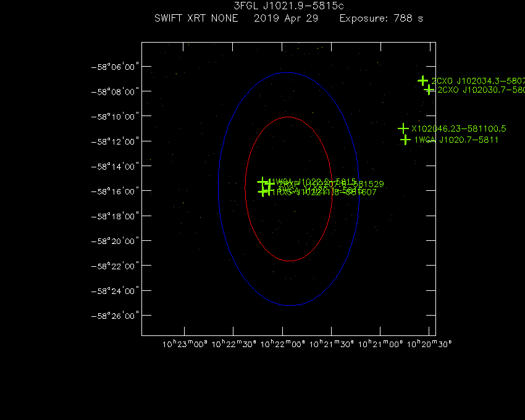This screenshot has height=420, width=525.
Task: Select the cross marker beside X102046.23-581100.5
Action: [403, 128]
